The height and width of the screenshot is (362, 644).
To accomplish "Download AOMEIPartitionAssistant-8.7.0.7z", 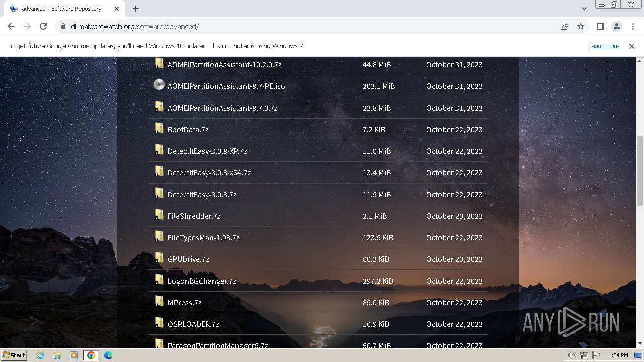I will coord(222,108).
